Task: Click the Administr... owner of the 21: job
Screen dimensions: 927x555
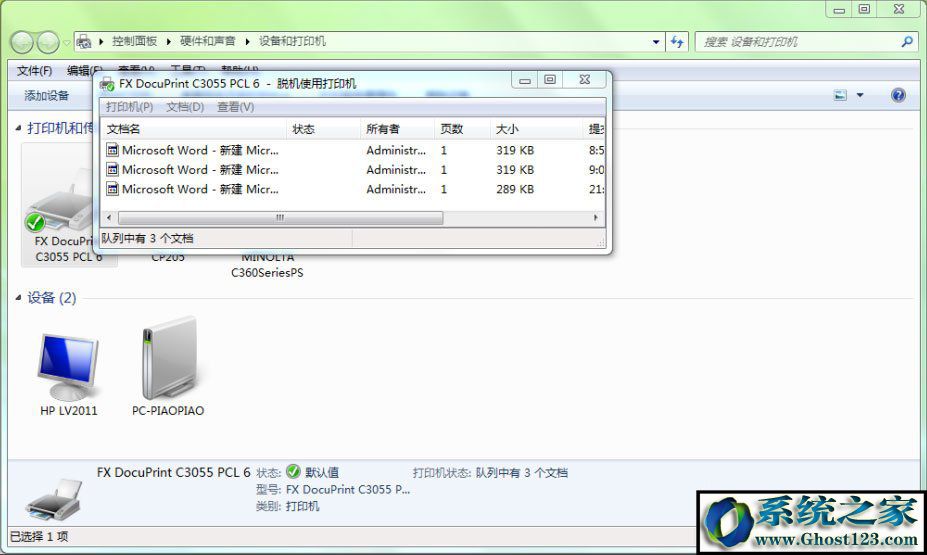Action: pos(396,189)
